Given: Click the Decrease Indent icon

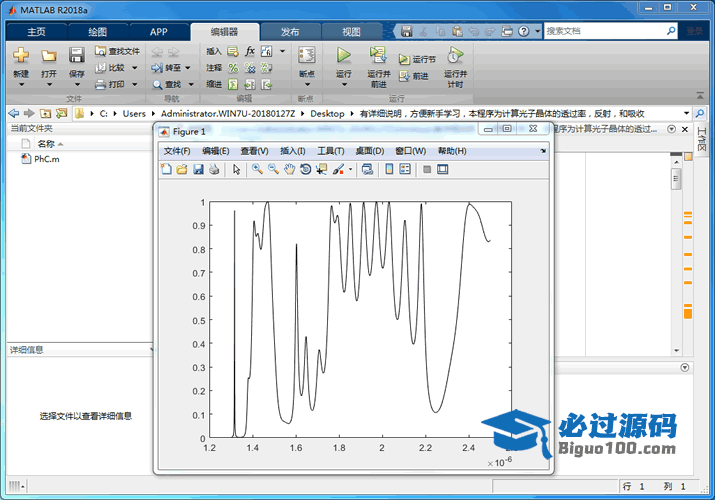Looking at the screenshot, I should tap(267, 84).
